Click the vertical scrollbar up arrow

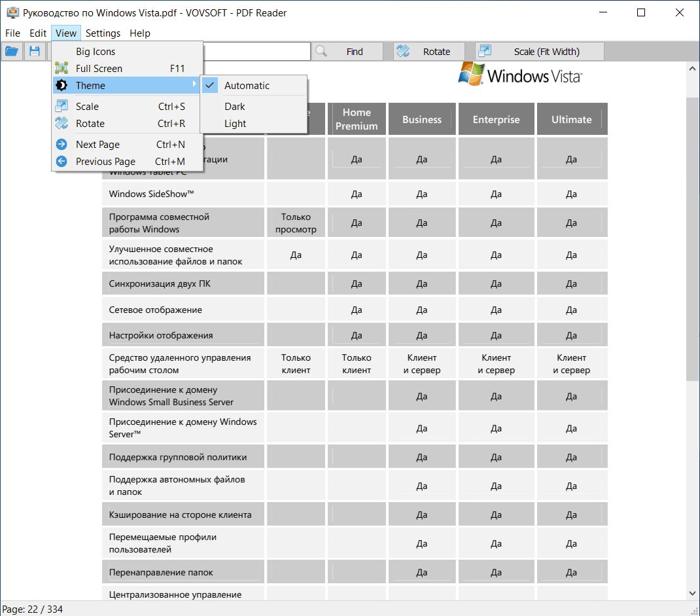pos(692,69)
